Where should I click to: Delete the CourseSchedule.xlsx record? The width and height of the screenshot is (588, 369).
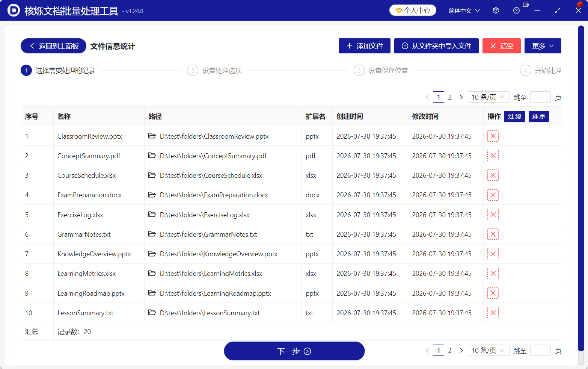493,175
